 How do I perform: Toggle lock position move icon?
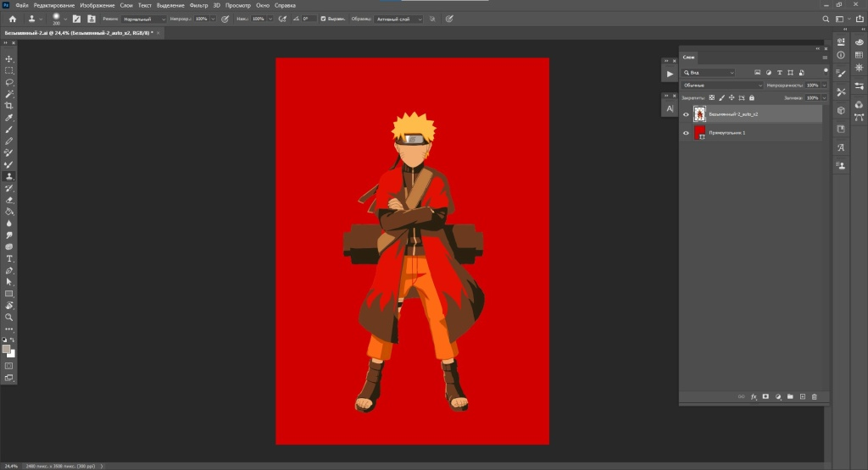point(732,98)
